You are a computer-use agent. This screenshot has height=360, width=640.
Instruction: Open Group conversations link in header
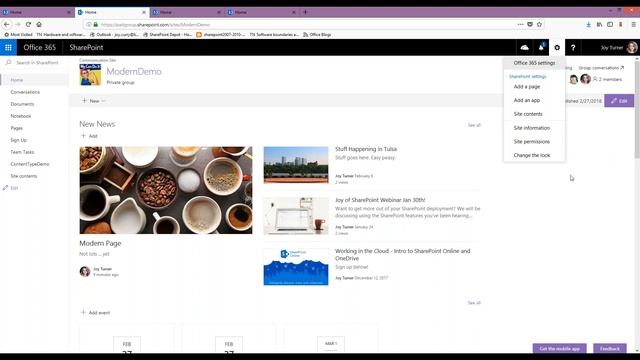coord(601,68)
